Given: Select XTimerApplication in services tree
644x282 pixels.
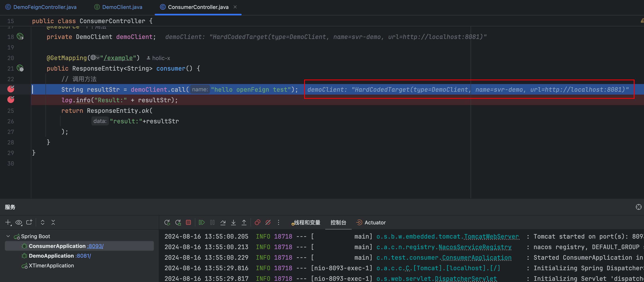Looking at the screenshot, I should pos(51,266).
